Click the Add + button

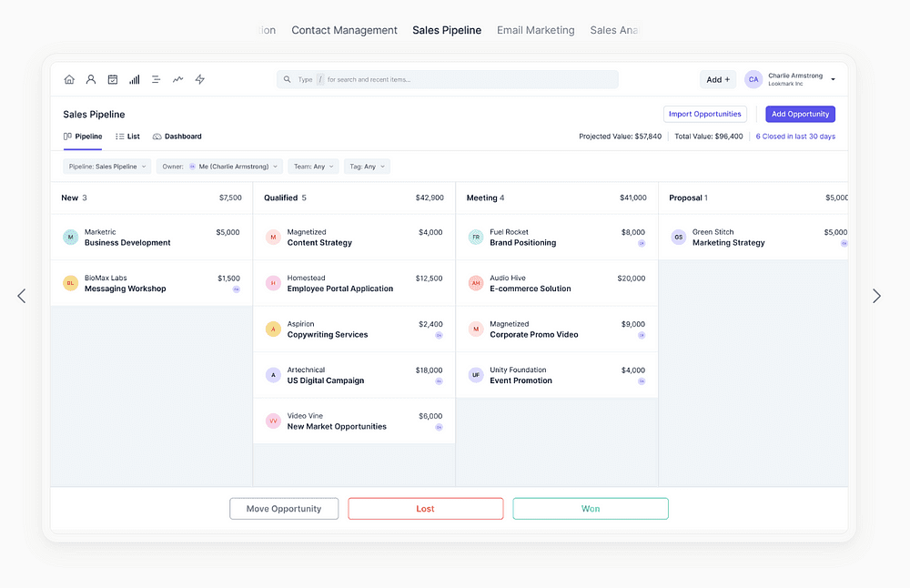pyautogui.click(x=718, y=79)
